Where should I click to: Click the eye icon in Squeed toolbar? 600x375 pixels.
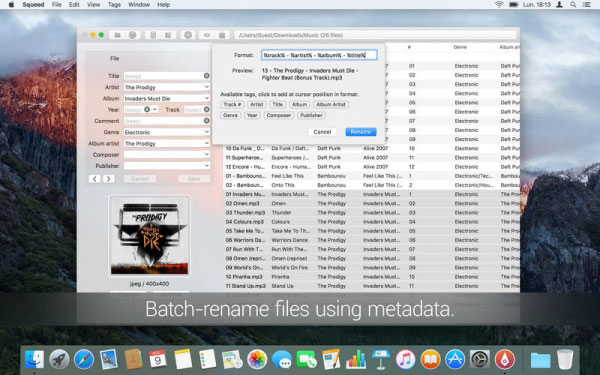(207, 35)
